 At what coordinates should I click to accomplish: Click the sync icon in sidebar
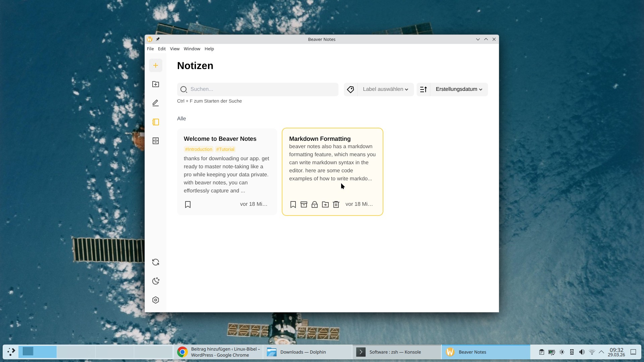pos(155,262)
